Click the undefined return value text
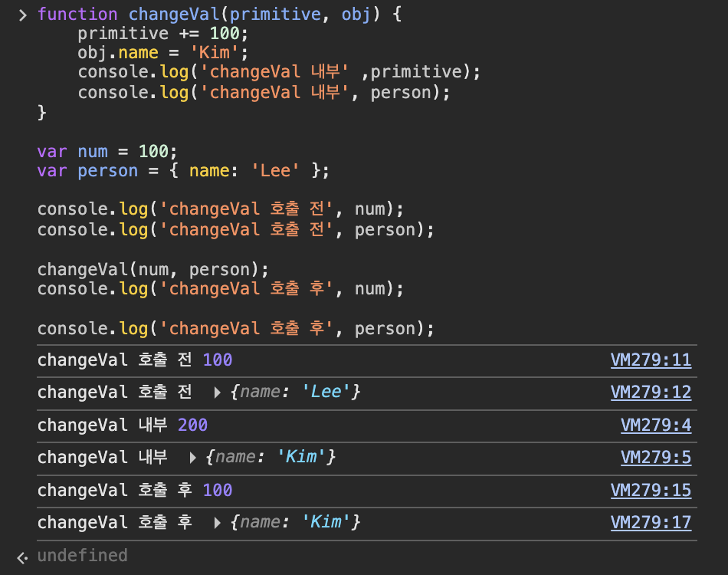Screen dimensions: 728x575 point(82,556)
